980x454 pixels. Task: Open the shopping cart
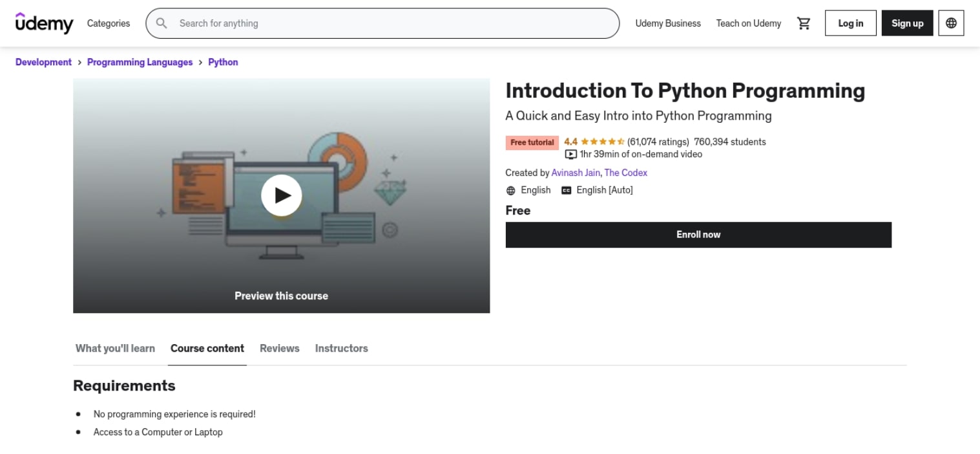804,23
